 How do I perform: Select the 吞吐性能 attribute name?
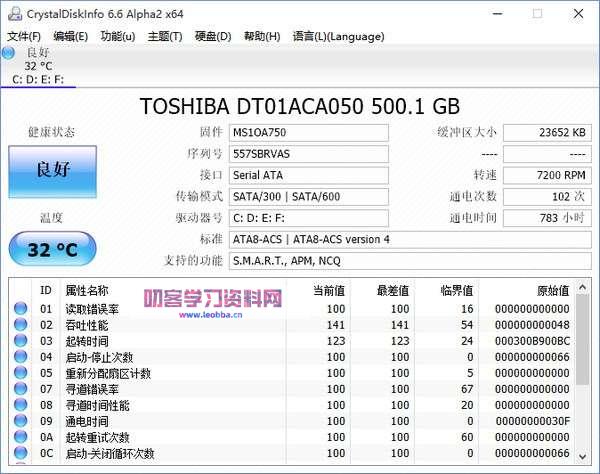87,325
